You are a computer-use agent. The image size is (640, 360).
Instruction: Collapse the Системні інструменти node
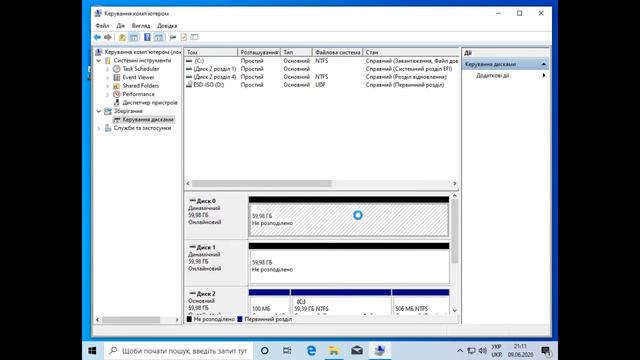coord(99,60)
